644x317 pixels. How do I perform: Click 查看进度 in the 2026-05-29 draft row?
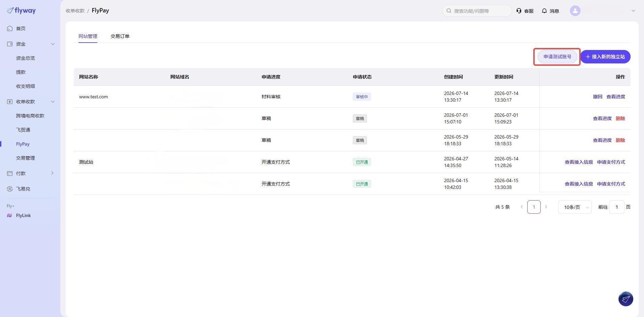point(602,140)
